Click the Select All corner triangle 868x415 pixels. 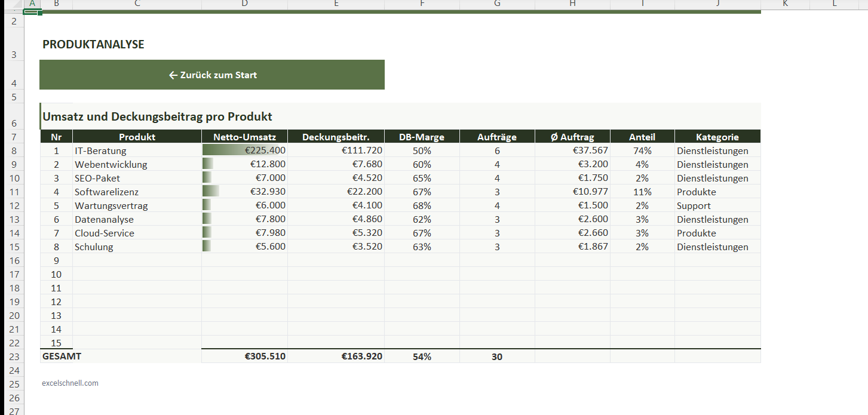tap(11, 4)
